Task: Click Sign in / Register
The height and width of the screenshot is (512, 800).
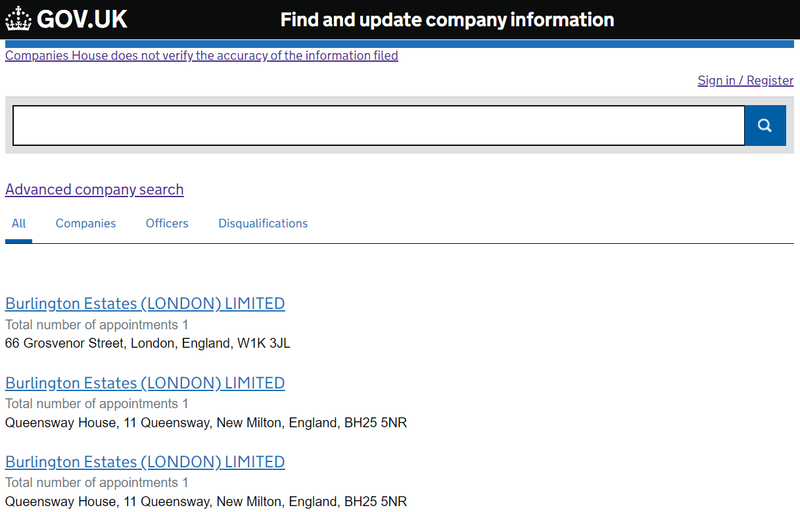Action: click(x=745, y=81)
